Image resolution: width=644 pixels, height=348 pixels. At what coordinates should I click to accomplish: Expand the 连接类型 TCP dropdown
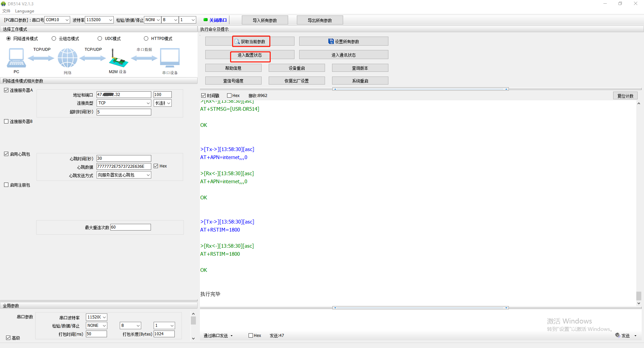pyautogui.click(x=148, y=103)
